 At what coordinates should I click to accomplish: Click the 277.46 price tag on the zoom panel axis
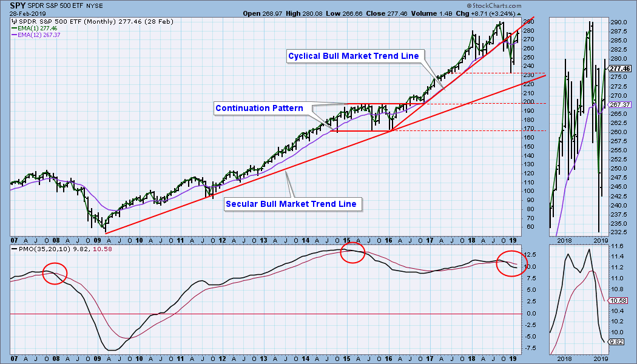coord(621,69)
